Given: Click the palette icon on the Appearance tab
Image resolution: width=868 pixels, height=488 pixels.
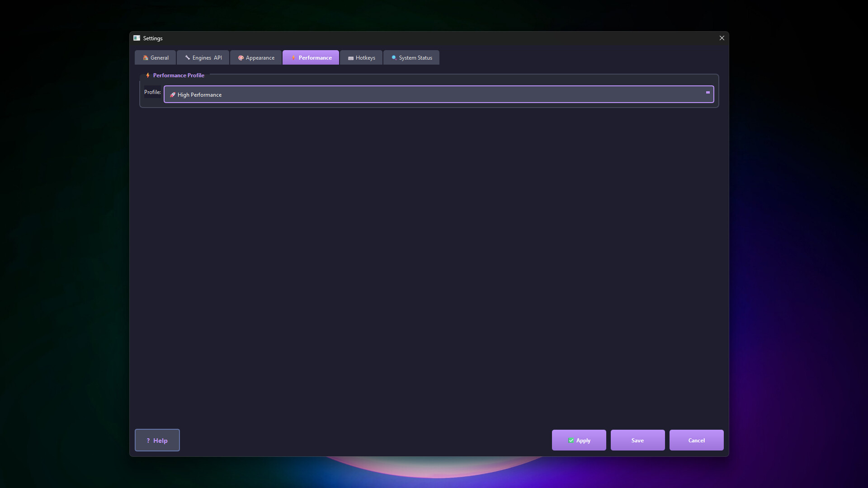Looking at the screenshot, I should pyautogui.click(x=240, y=57).
